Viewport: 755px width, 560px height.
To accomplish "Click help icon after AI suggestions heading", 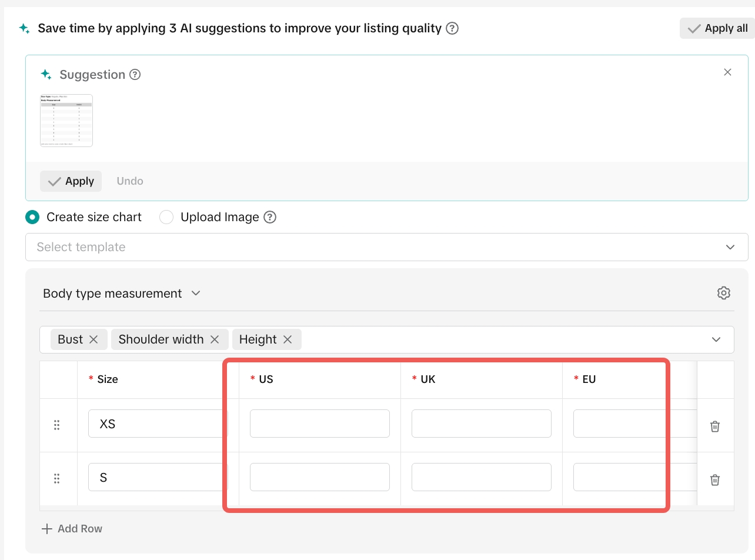I will click(452, 28).
